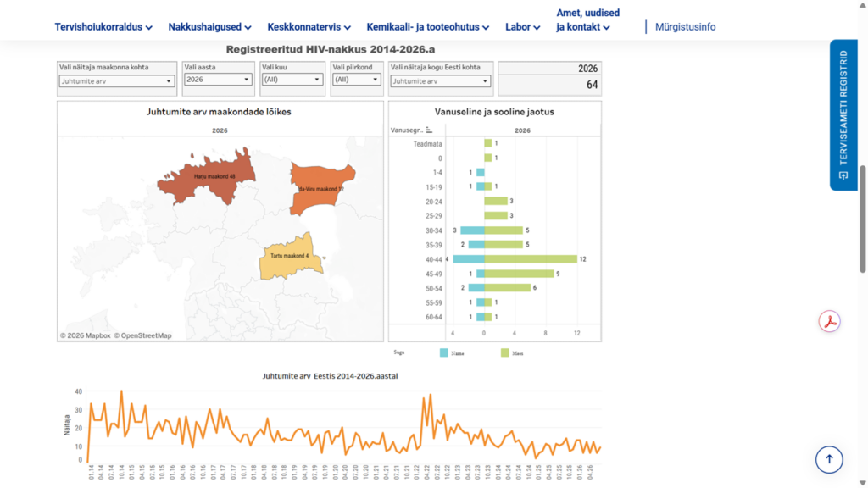Click the 25-29 Mees bar
This screenshot has width=868, height=488.
point(496,216)
